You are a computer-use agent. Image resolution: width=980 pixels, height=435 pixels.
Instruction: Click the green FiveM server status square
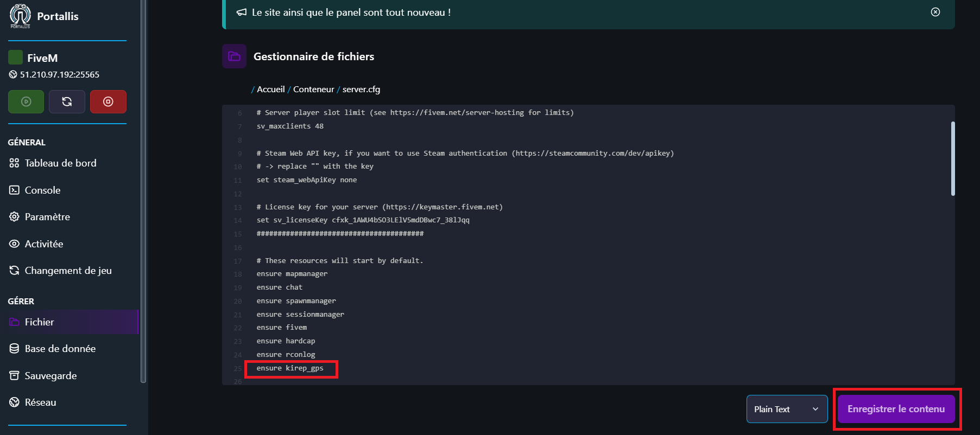(x=15, y=57)
